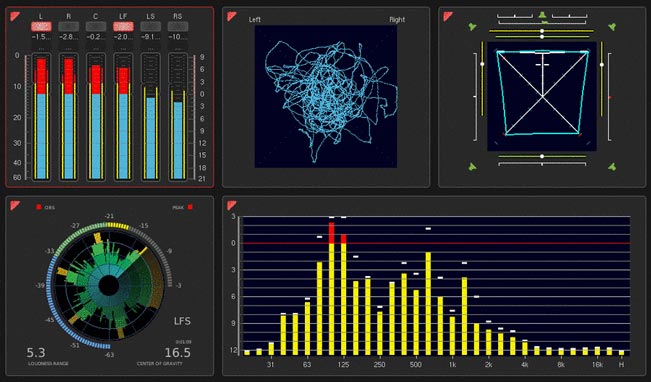The width and height of the screenshot is (651, 382).
Task: Reset the lit LF channel overload indicator
Action: point(123,27)
